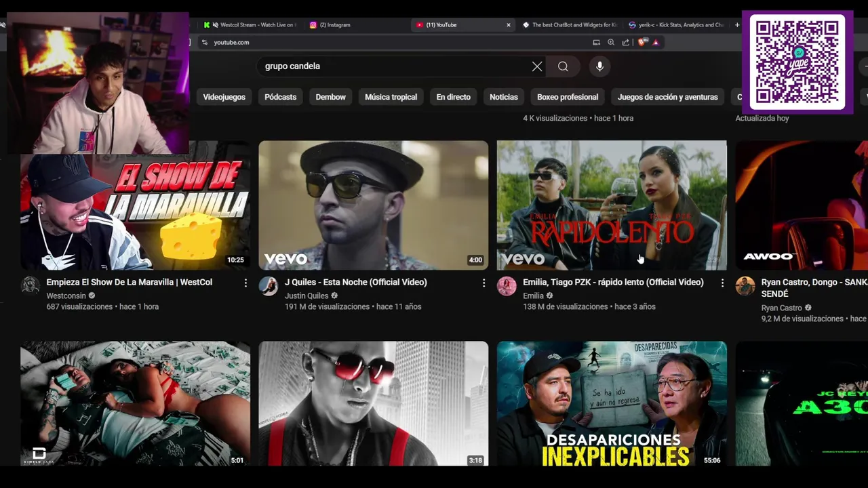Image resolution: width=868 pixels, height=488 pixels.
Task: Open the AWOO Ryan Castro thumbnail
Action: coord(802,205)
